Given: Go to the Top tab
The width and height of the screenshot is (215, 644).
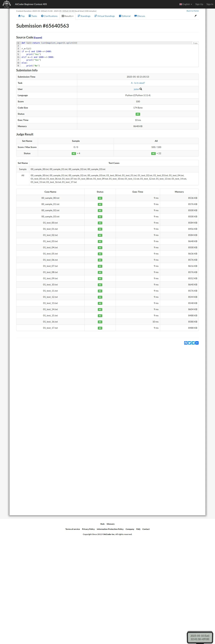Looking at the screenshot, I should [x=21, y=16].
